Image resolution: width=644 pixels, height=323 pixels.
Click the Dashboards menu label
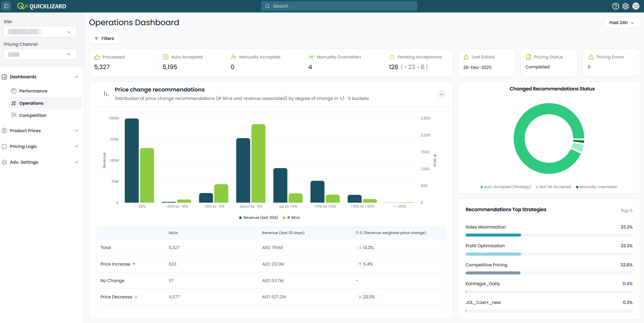point(23,77)
